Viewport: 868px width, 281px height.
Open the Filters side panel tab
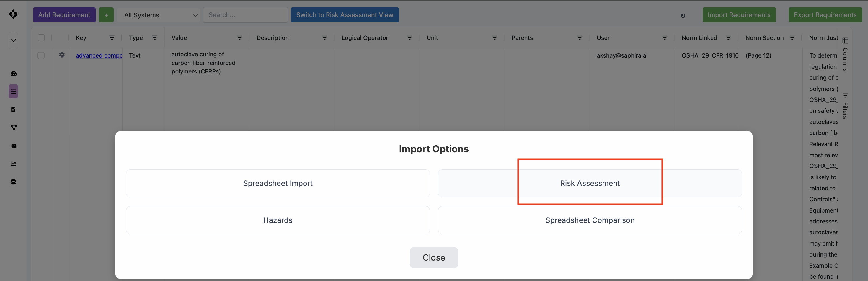click(845, 106)
